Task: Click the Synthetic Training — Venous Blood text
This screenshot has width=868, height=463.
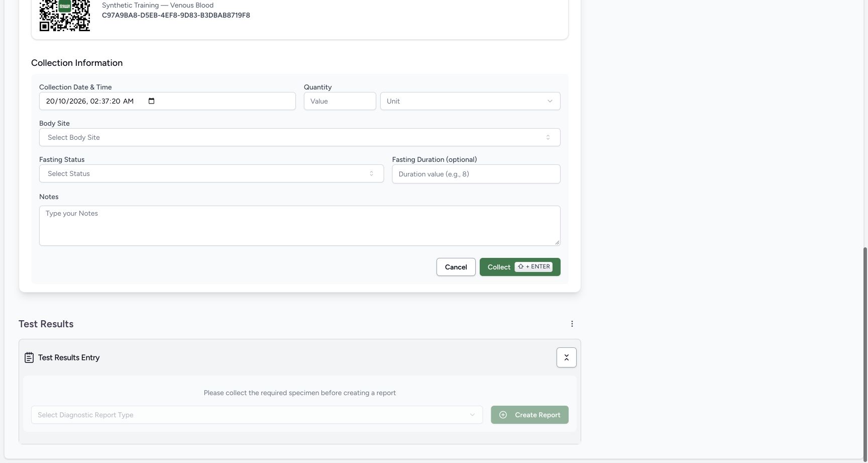Action: 158,5
